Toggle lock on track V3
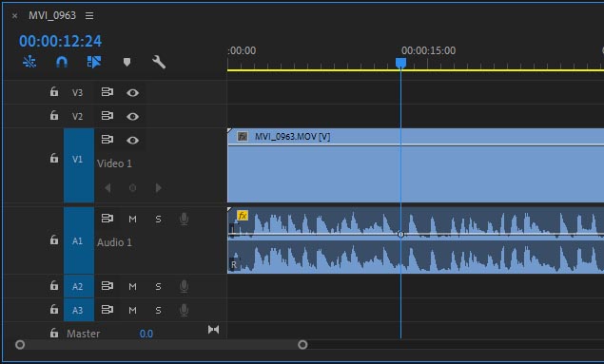Screen dimensions: 604x364 (x=54, y=91)
